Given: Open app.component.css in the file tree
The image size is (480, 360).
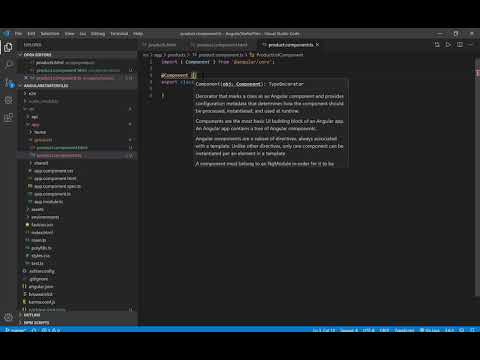Looking at the screenshot, I should coord(77,171).
